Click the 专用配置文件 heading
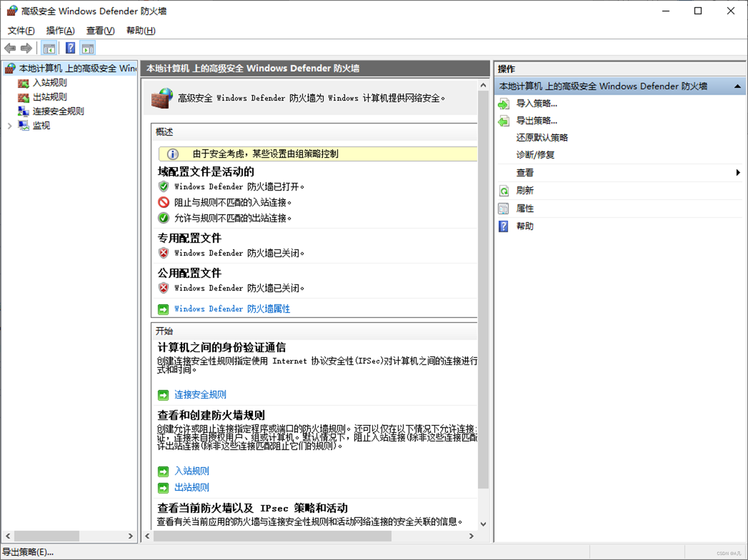Image resolution: width=748 pixels, height=560 pixels. click(x=189, y=238)
